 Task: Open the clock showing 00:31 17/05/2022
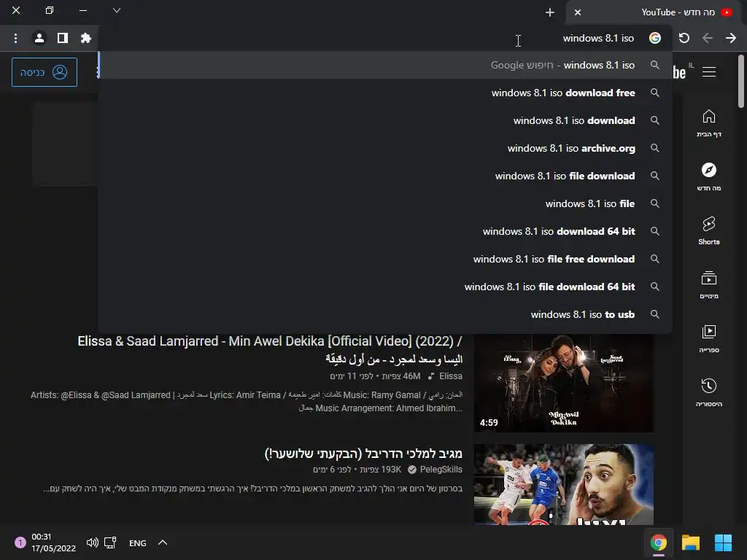pos(53,542)
